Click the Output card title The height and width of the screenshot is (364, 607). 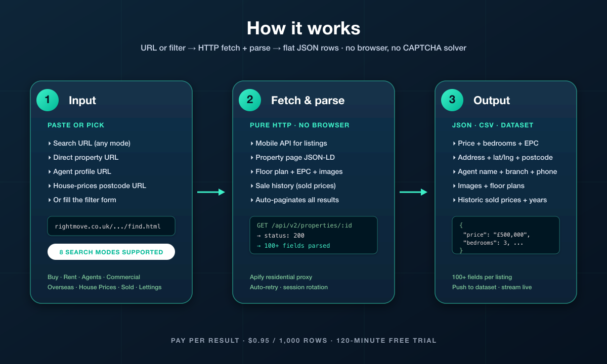tap(492, 100)
